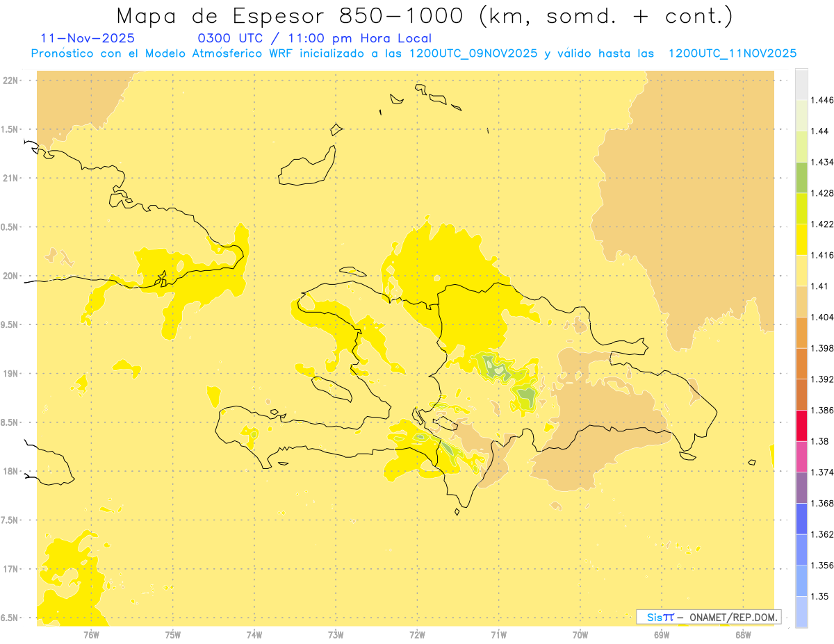Image resolution: width=834 pixels, height=644 pixels.
Task: Click the pale yellow swatch between 1.41 and 1.416
Action: (x=801, y=270)
